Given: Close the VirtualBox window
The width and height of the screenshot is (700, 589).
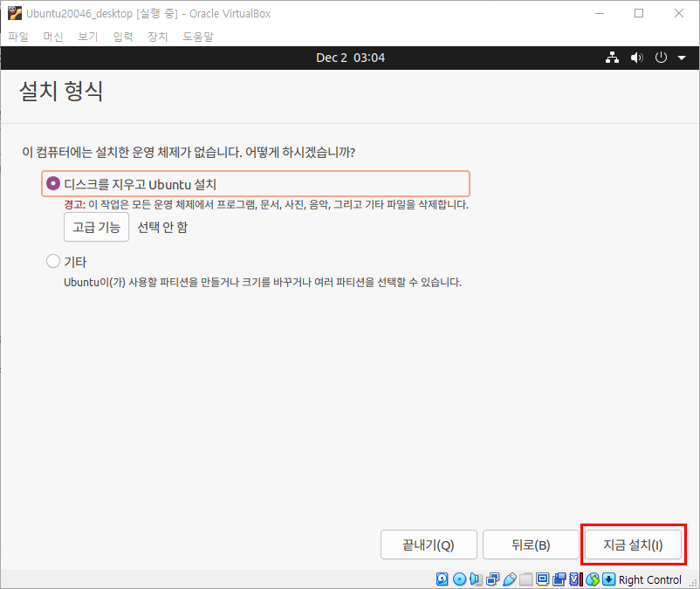Looking at the screenshot, I should tap(679, 13).
